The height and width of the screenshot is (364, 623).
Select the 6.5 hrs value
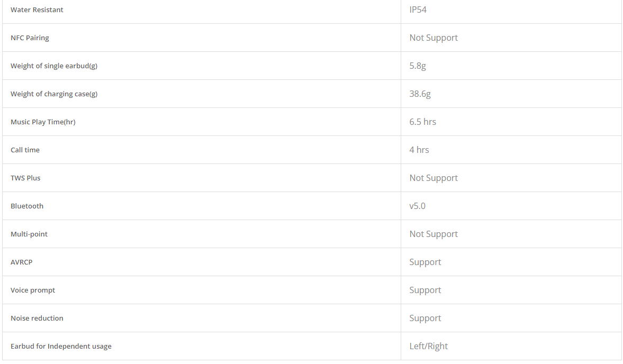pyautogui.click(x=423, y=122)
